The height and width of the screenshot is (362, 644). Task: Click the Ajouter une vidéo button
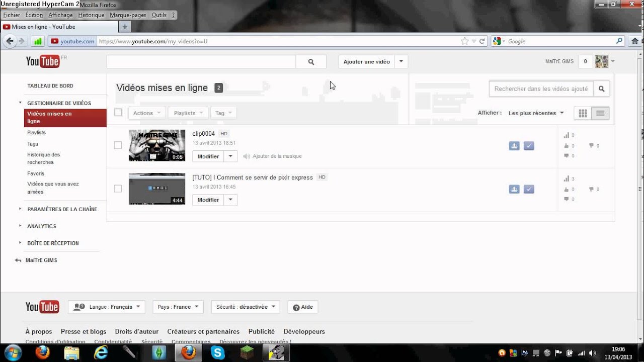click(x=367, y=62)
